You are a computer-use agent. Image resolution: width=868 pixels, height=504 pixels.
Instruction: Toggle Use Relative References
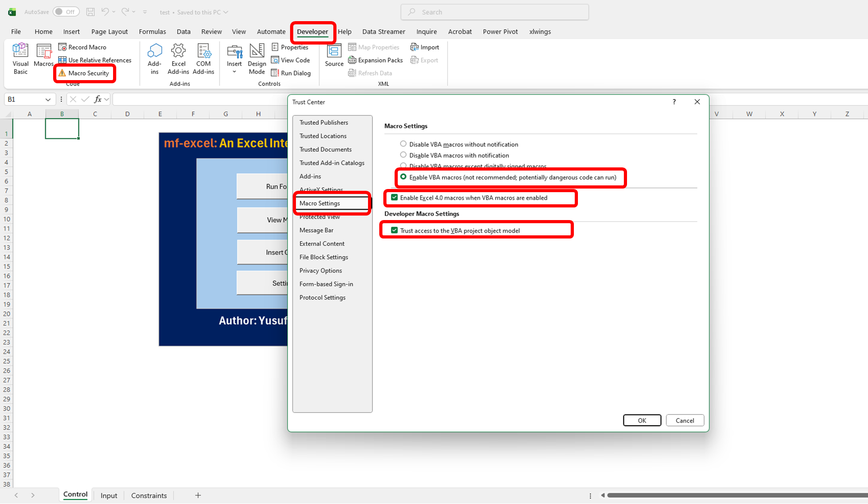(95, 60)
